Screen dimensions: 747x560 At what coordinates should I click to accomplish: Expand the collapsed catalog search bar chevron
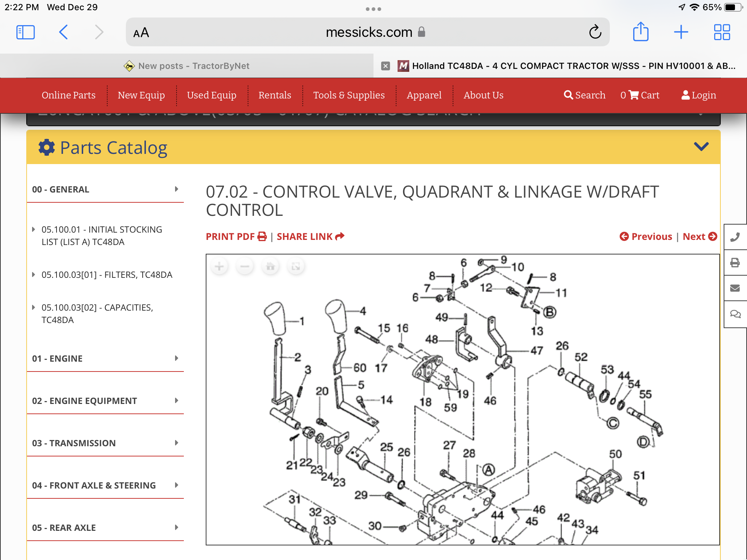[x=701, y=114]
